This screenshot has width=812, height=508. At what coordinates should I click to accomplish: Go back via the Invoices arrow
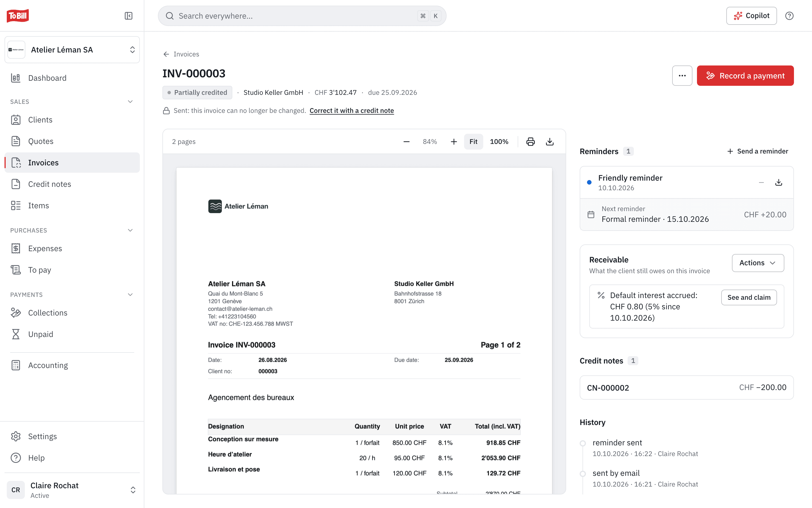tap(181, 54)
